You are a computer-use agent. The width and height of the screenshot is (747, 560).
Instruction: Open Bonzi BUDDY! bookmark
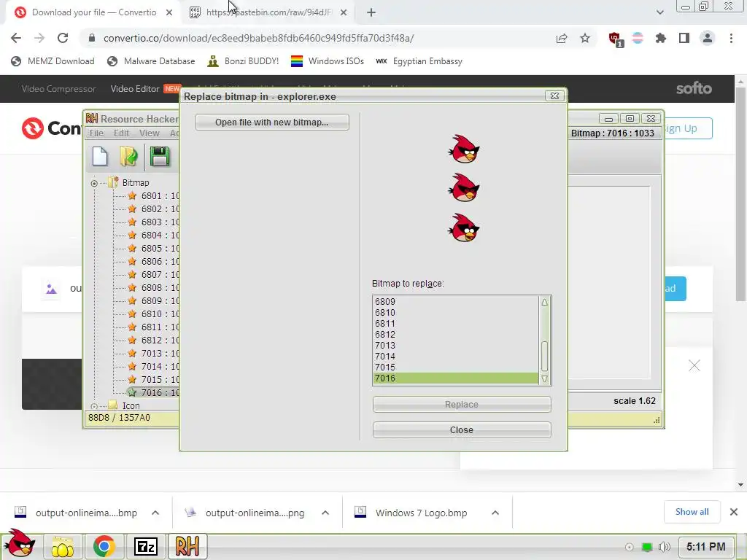(244, 61)
